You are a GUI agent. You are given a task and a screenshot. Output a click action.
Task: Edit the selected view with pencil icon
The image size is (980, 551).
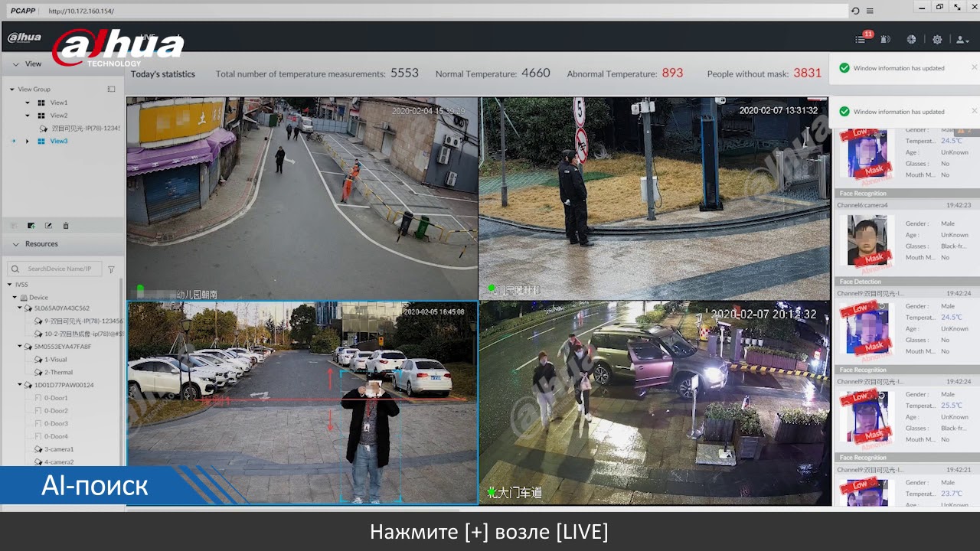[x=48, y=226]
